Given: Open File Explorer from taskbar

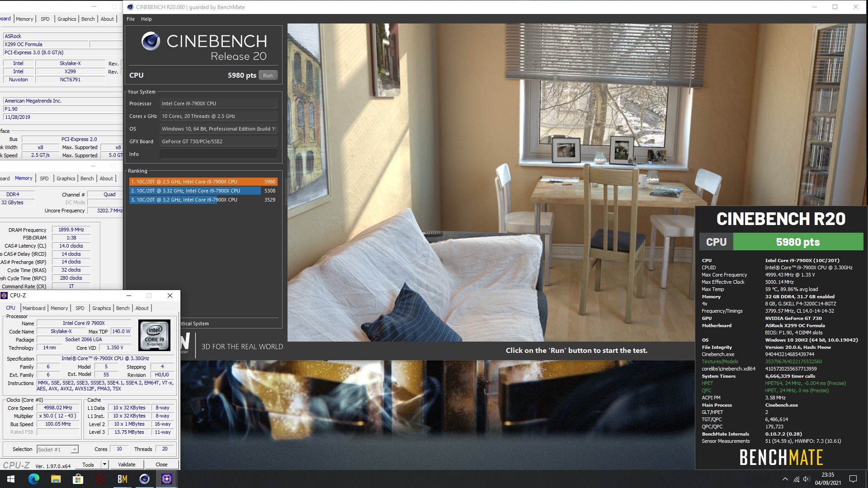Looking at the screenshot, I should [56, 479].
